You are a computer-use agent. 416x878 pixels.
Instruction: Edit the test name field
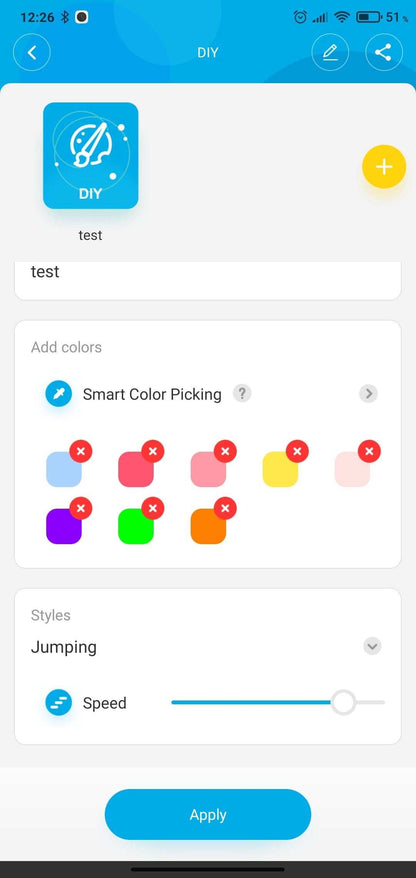(208, 280)
